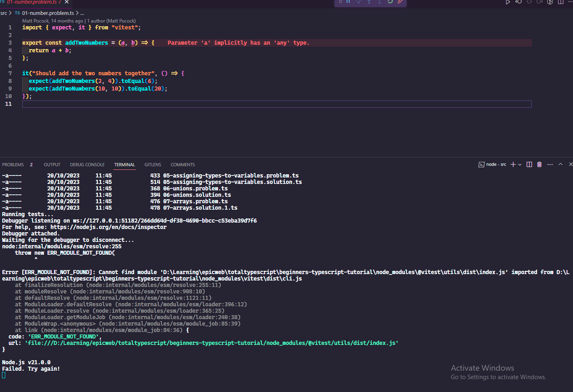Open the nodejs.org inspector docs link

coord(108,227)
